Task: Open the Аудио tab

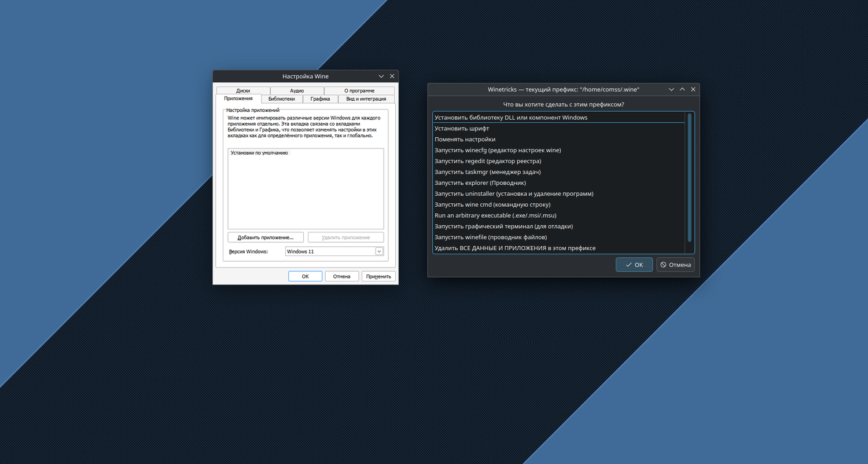Action: [297, 90]
